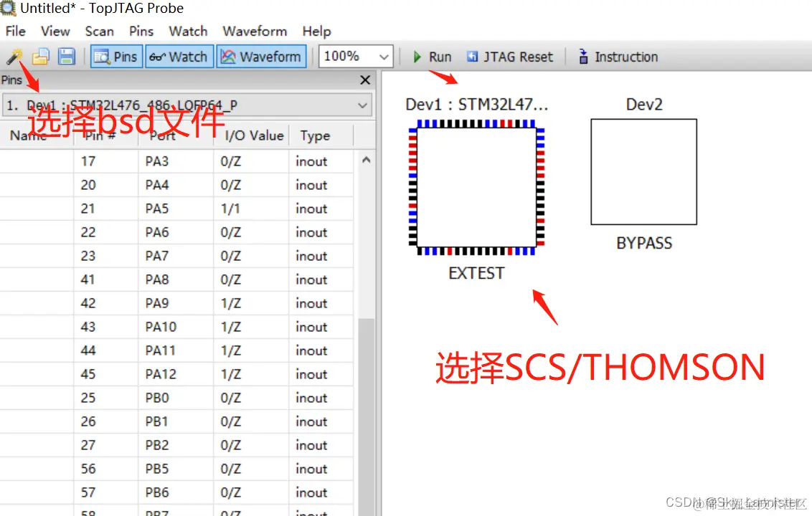Select the PA11 pin row
812x516 pixels.
[176, 350]
